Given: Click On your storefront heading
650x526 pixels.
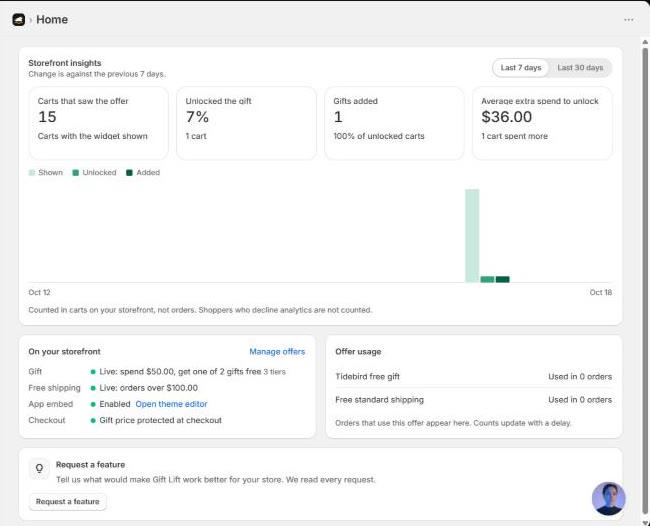Looking at the screenshot, I should click(64, 351).
